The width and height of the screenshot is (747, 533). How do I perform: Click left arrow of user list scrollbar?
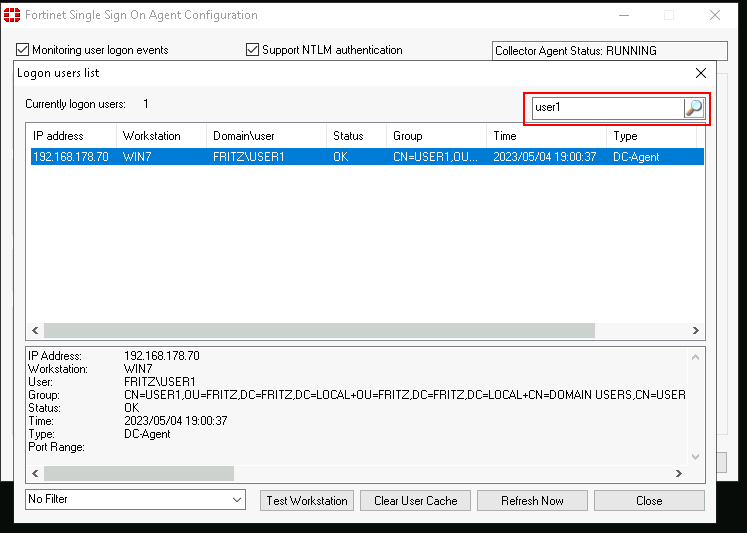(35, 331)
